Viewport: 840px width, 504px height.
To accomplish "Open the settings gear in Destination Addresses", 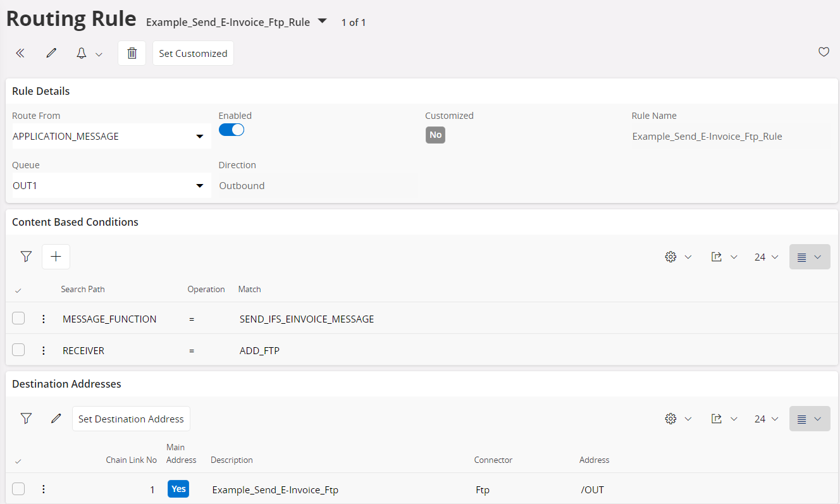I will (670, 418).
